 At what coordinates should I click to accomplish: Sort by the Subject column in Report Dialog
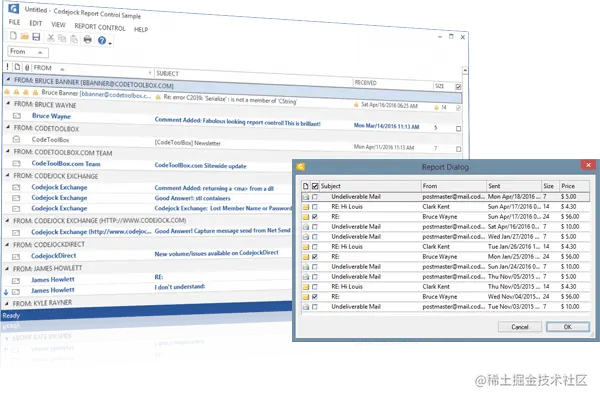[370, 186]
